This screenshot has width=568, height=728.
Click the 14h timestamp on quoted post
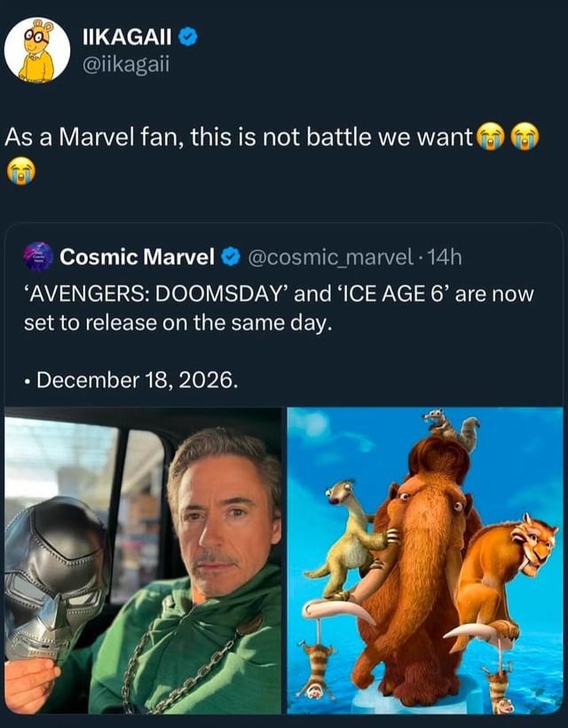[440, 257]
